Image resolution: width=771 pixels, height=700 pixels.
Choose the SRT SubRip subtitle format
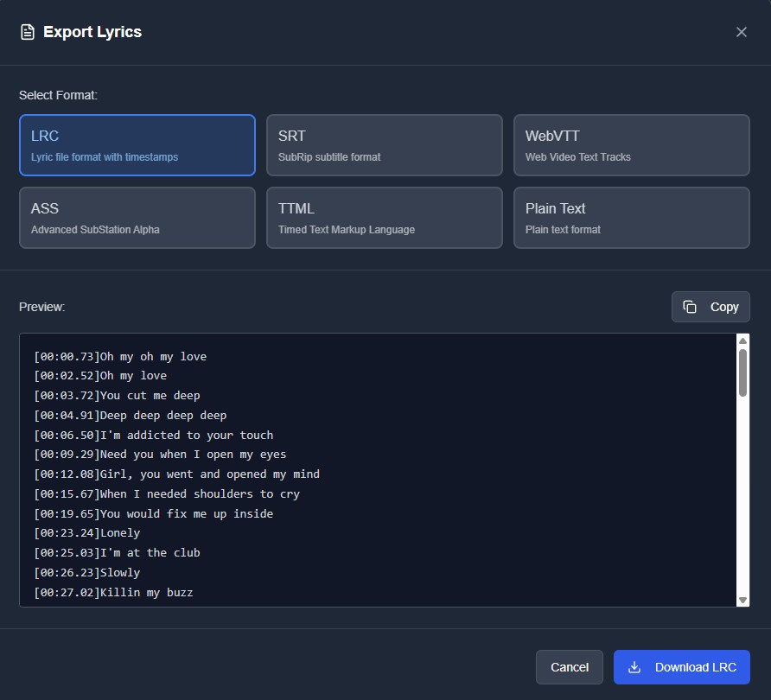click(385, 145)
